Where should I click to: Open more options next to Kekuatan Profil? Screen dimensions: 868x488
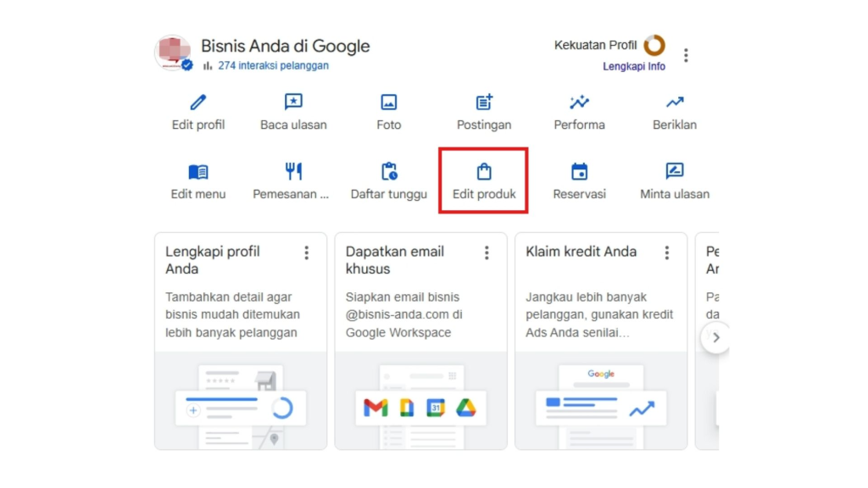coord(686,55)
